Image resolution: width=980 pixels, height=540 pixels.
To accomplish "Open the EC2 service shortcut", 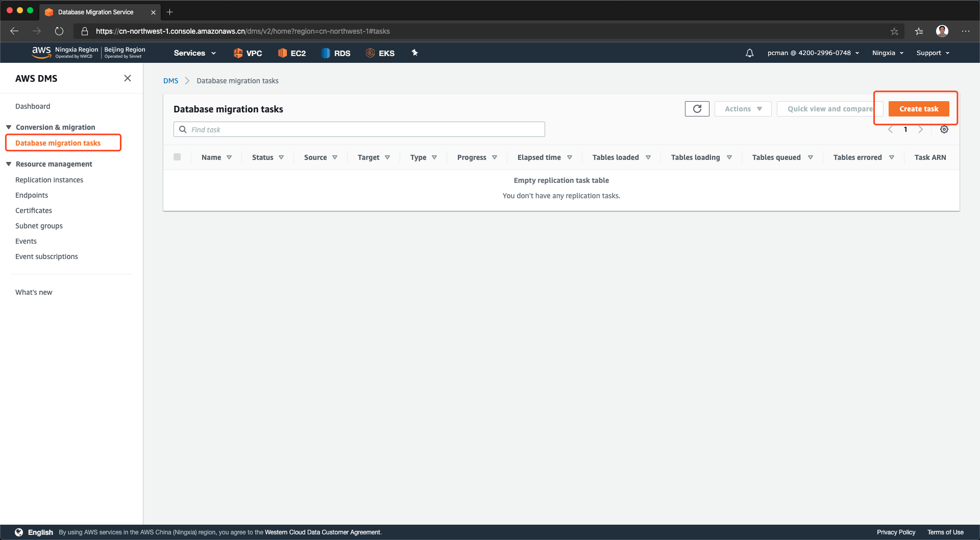I will pyautogui.click(x=292, y=53).
